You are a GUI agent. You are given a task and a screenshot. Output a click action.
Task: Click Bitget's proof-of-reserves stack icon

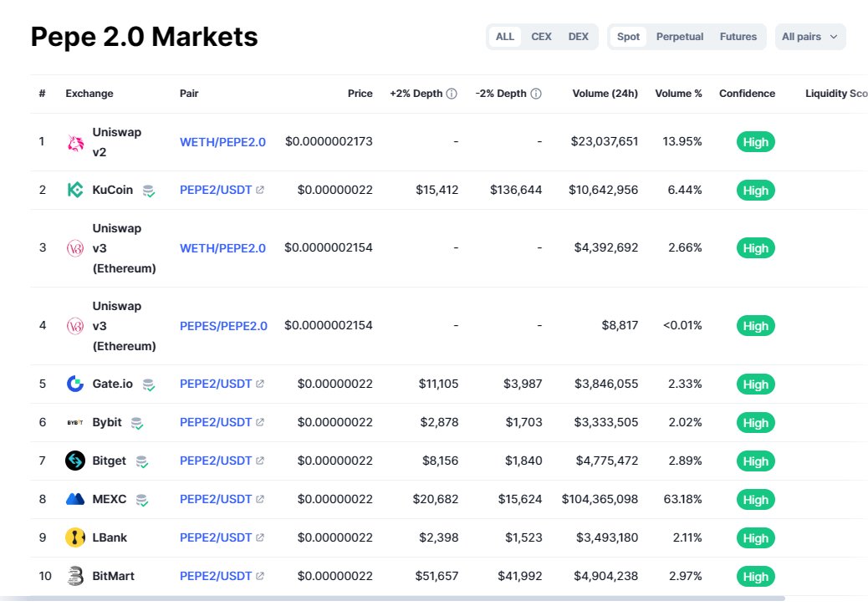[141, 461]
